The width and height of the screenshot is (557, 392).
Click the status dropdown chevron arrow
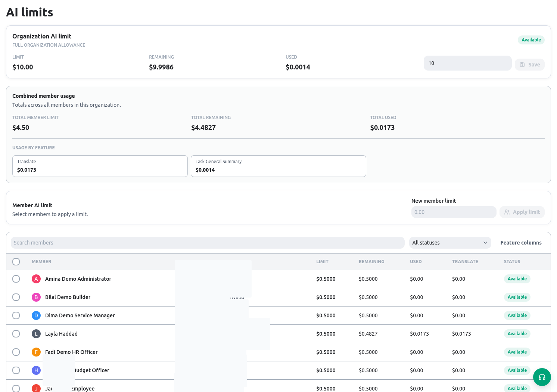[x=485, y=243]
